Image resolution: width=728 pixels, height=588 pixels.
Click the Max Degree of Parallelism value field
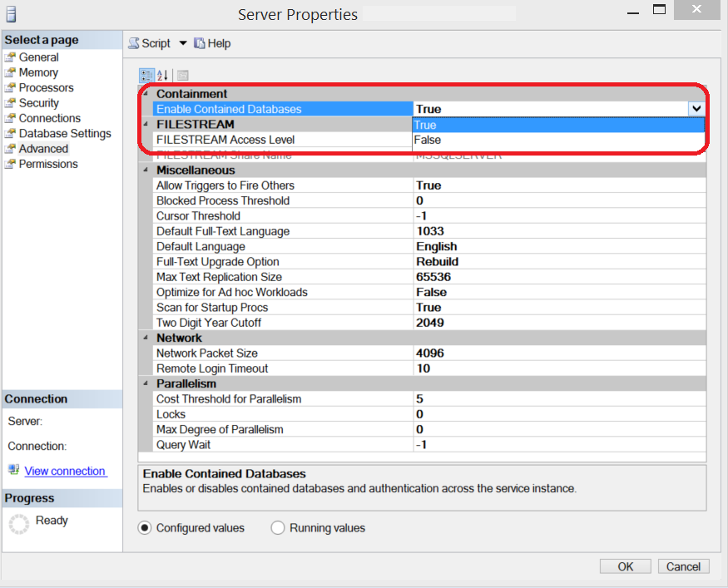(559, 429)
